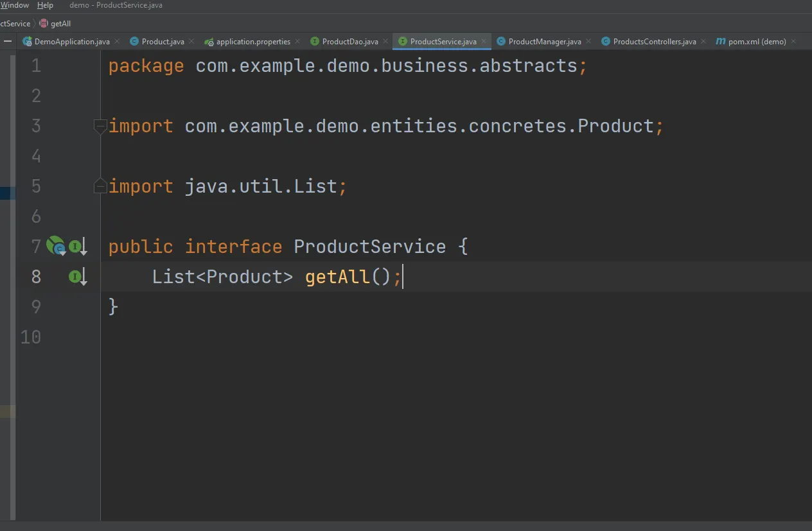Close the Product.java tab
812x531 pixels.
[191, 42]
